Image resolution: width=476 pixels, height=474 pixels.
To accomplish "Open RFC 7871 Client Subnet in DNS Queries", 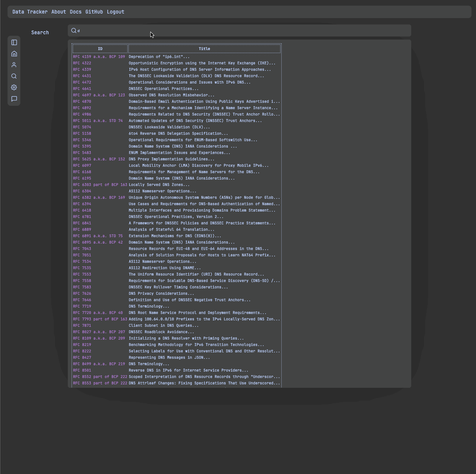I will (x=82, y=325).
